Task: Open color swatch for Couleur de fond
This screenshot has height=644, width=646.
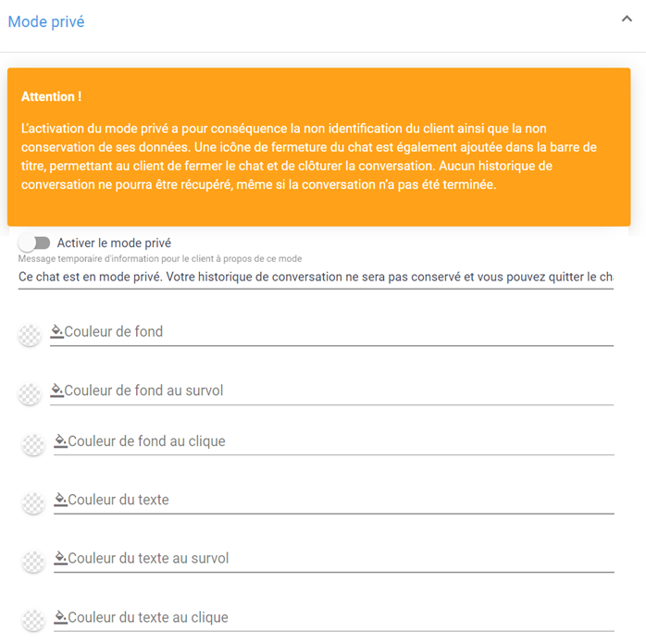Action: pos(30,335)
